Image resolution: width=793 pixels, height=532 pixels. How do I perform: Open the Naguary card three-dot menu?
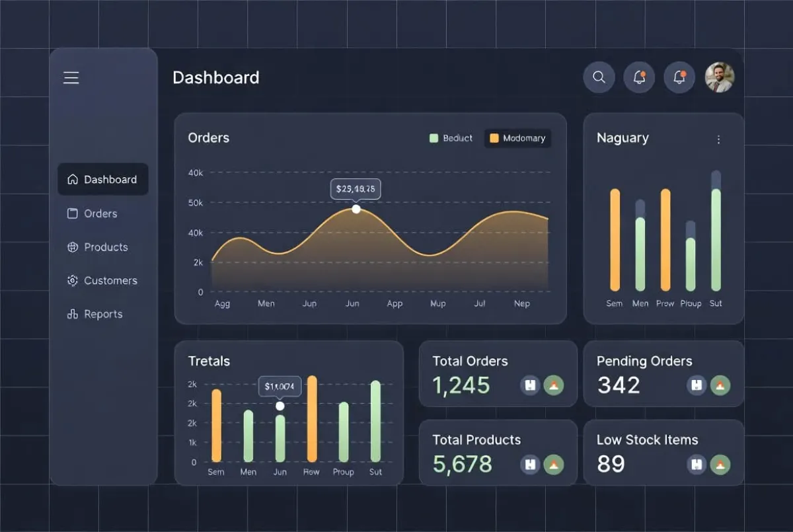pyautogui.click(x=718, y=139)
